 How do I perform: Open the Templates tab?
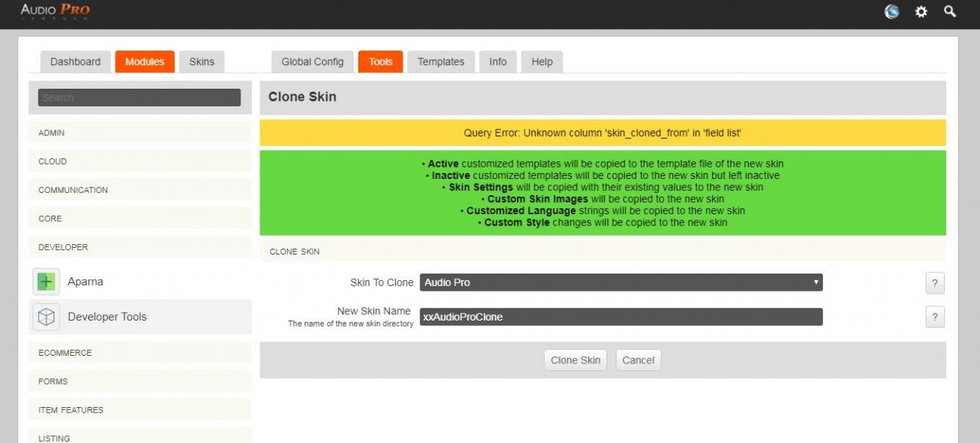pos(441,62)
